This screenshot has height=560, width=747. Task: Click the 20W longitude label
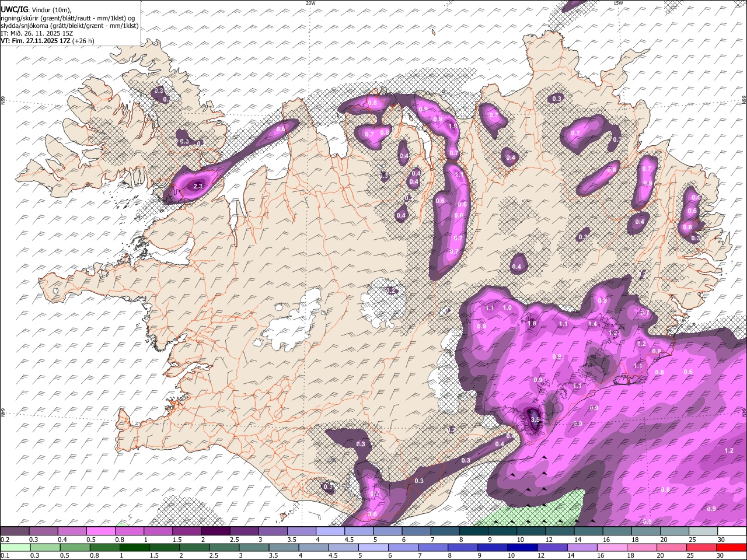pyautogui.click(x=310, y=3)
